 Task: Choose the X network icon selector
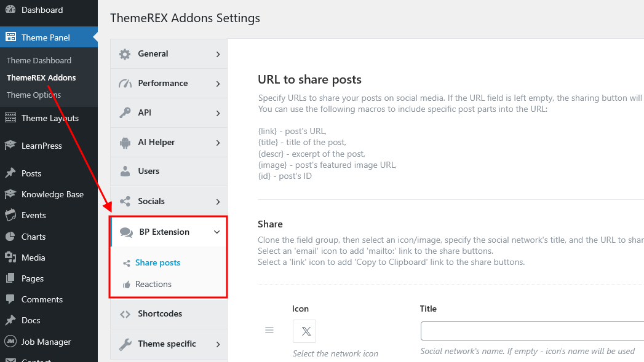304,331
